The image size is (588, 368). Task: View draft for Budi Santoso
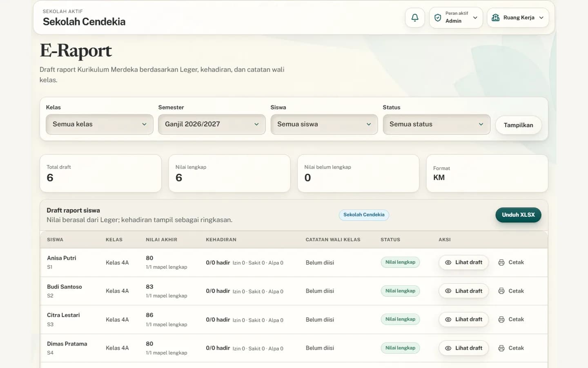[464, 291]
